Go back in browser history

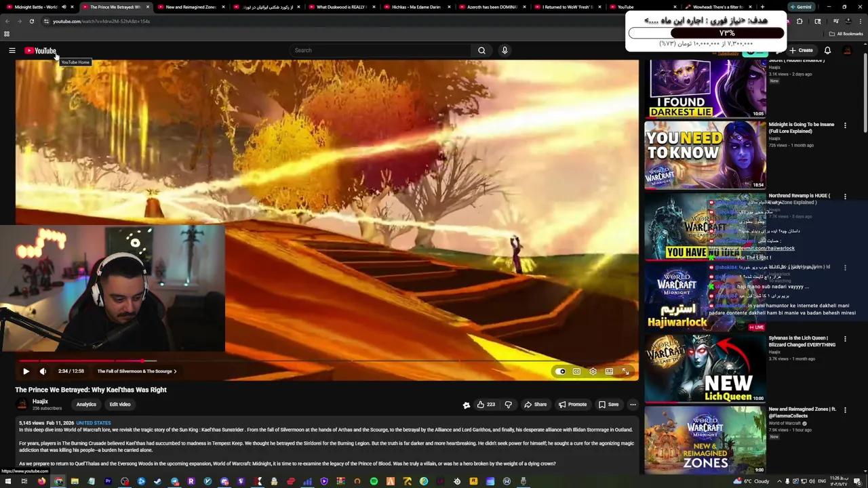[x=7, y=21]
